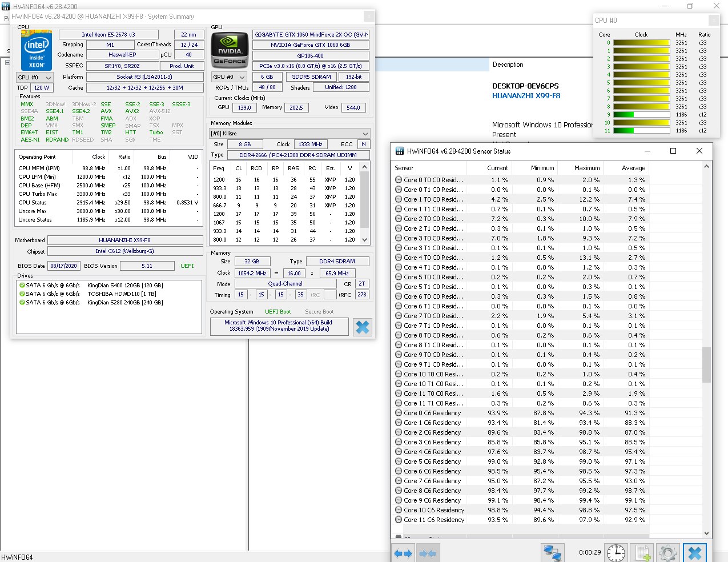Click the HWiNFO icon in Sensor Status title bar
This screenshot has height=562, width=728.
tap(400, 151)
